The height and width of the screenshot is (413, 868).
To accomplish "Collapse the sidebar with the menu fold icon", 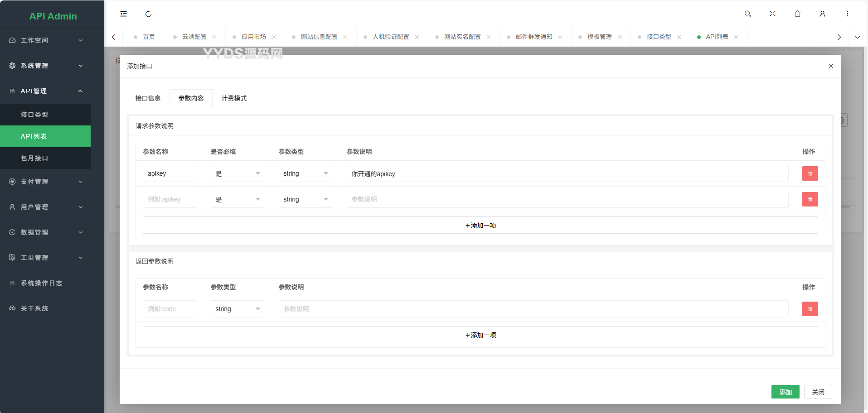I will pos(123,14).
